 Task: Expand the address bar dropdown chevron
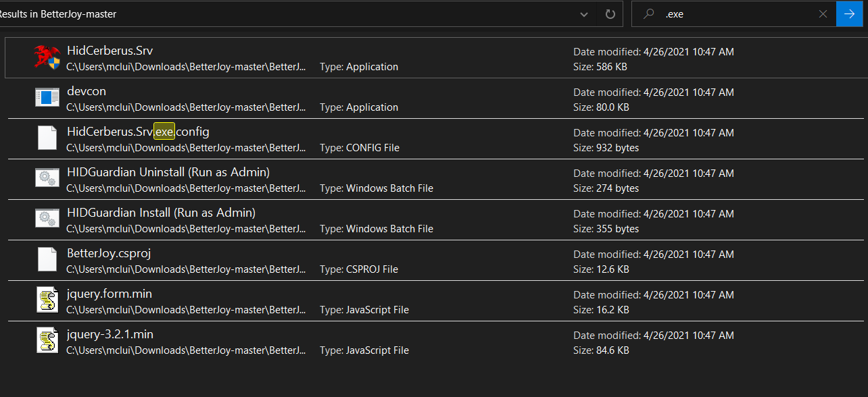pyautogui.click(x=583, y=14)
